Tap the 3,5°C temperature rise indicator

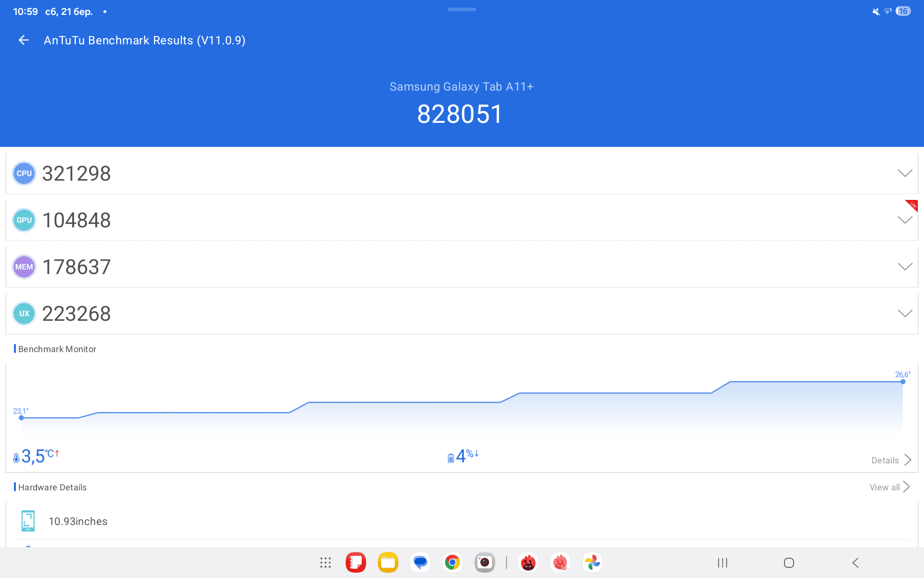tap(36, 456)
